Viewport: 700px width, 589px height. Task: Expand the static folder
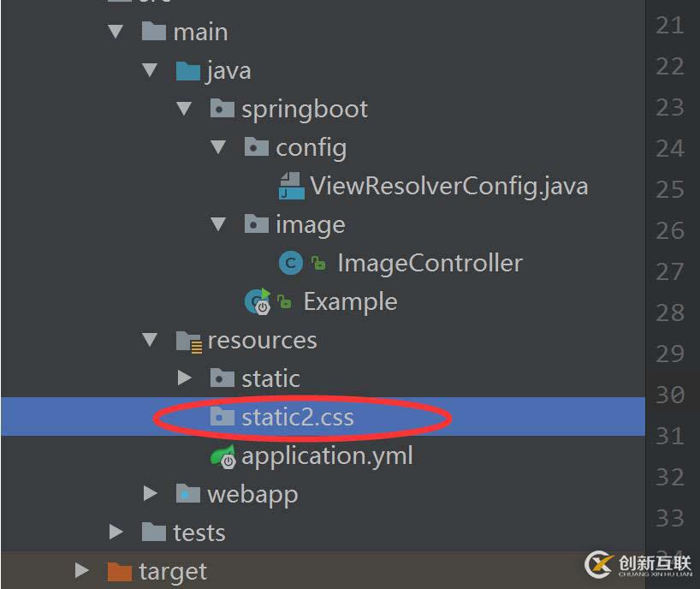coord(184,378)
